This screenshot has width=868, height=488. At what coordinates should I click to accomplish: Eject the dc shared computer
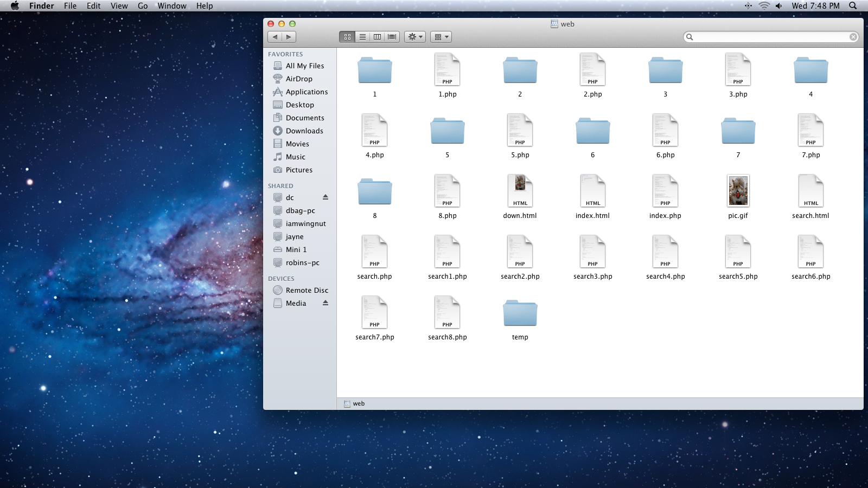pyautogui.click(x=325, y=197)
